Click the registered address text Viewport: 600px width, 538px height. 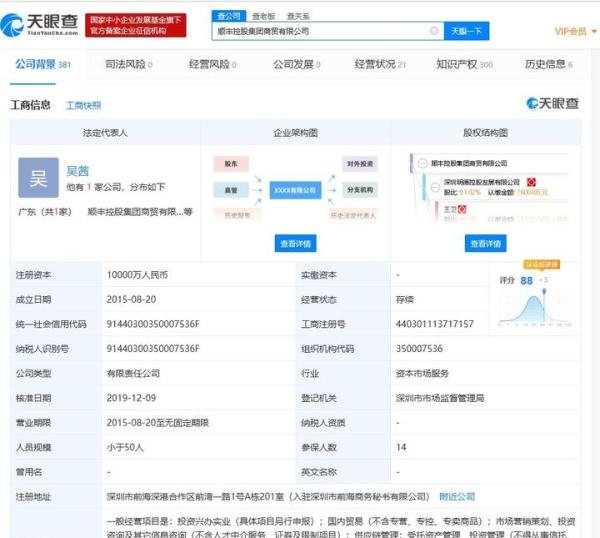pyautogui.click(x=268, y=497)
